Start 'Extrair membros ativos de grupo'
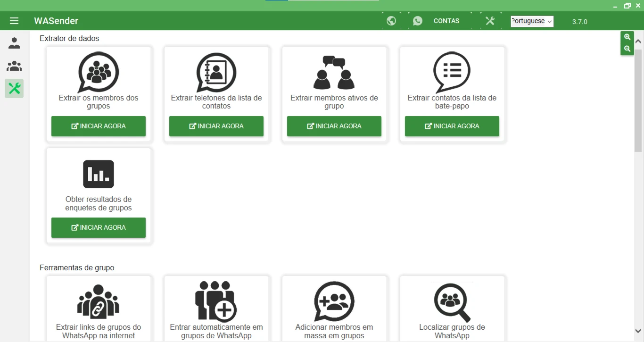Viewport: 644px width, 342px height. [x=334, y=126]
